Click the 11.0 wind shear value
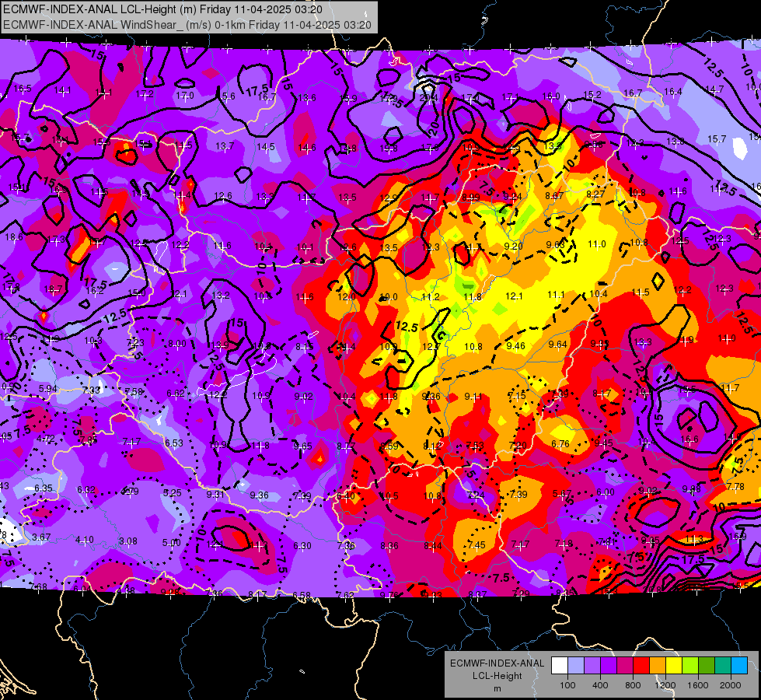Viewport: 761px width, 700px height. point(597,244)
